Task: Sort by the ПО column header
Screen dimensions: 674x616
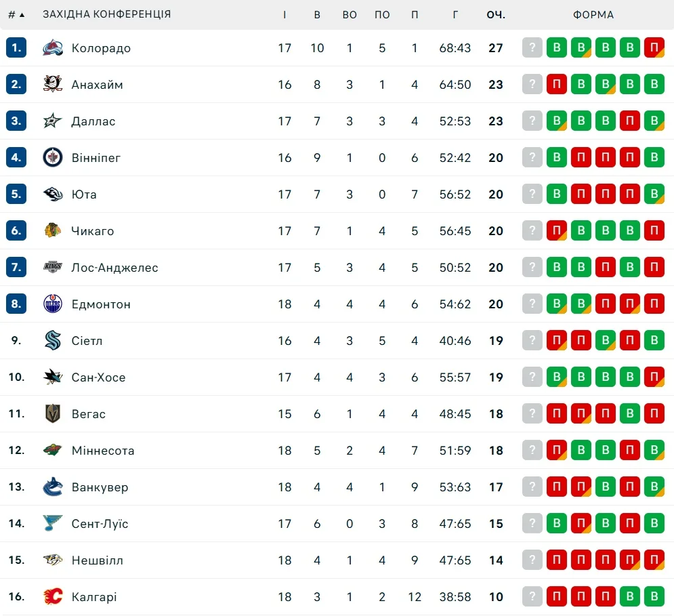Action: 382,14
